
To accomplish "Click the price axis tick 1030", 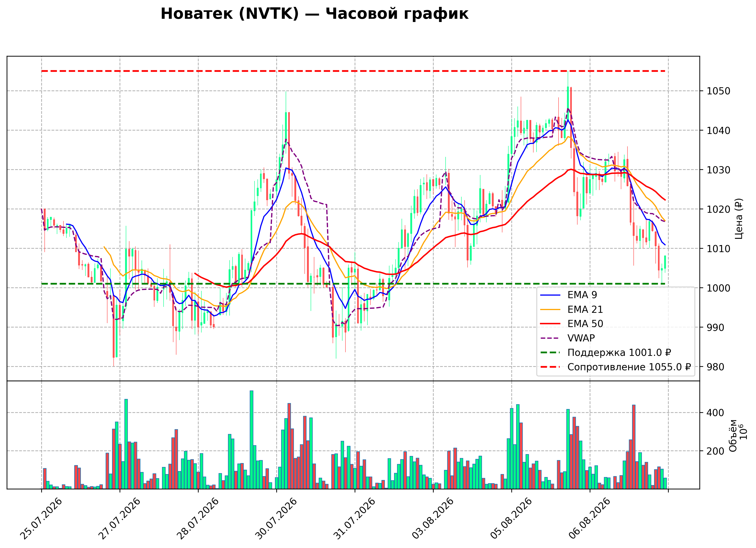I will point(718,170).
